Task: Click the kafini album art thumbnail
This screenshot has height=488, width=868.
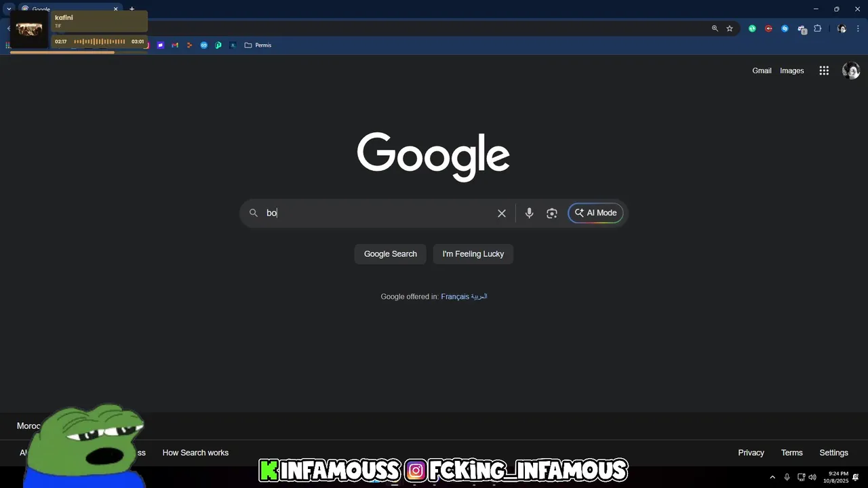Action: [29, 29]
